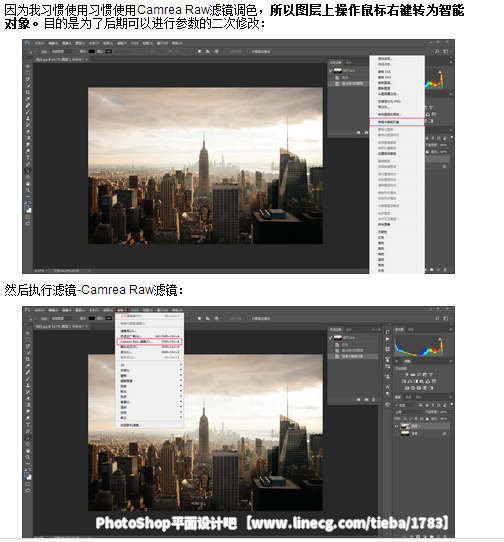
Task: Set history brush source on lower snapshot row
Action: click(331, 337)
